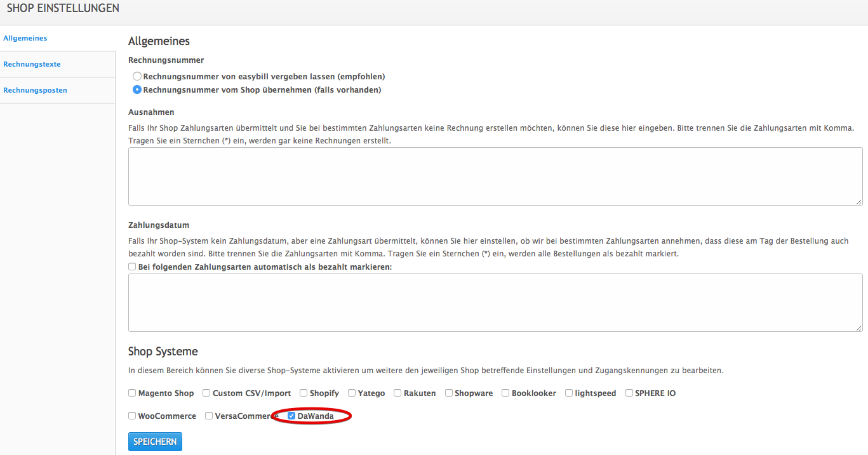Check the Shopify checkbox
Image resolution: width=868 pixels, height=455 pixels.
[x=304, y=393]
